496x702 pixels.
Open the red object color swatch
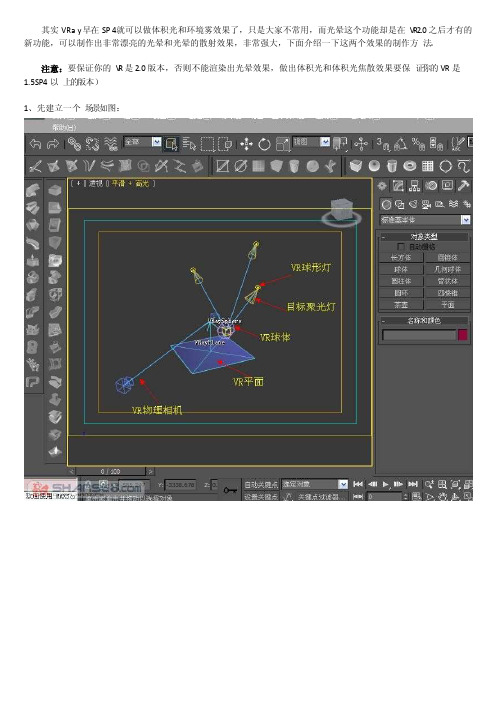(462, 335)
